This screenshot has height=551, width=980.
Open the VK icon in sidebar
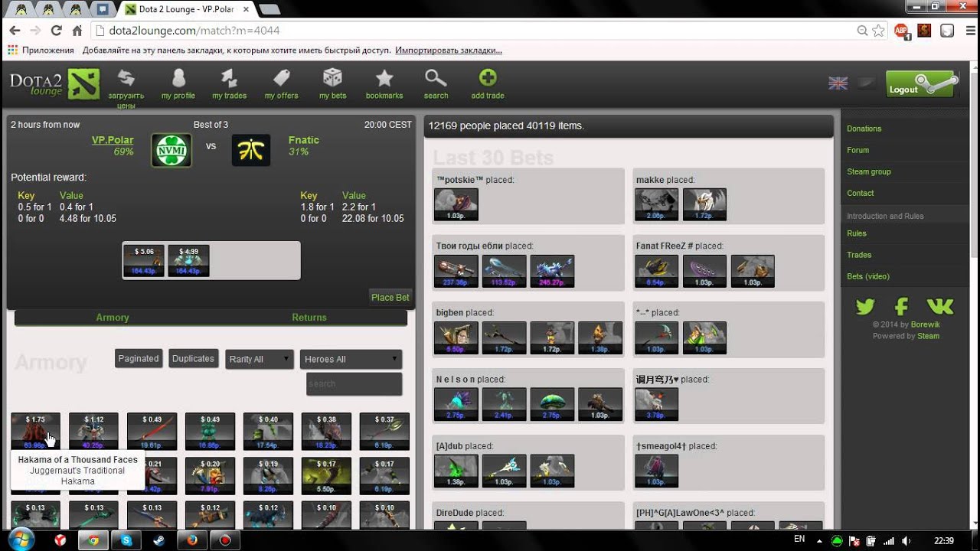point(940,307)
